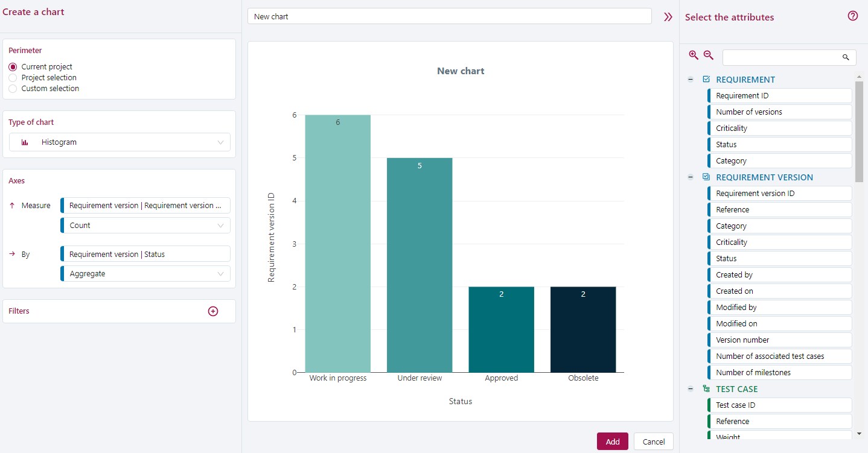Screen dimensions: 868x453
Task: Open the Count measure dropdown
Action: tap(145, 225)
